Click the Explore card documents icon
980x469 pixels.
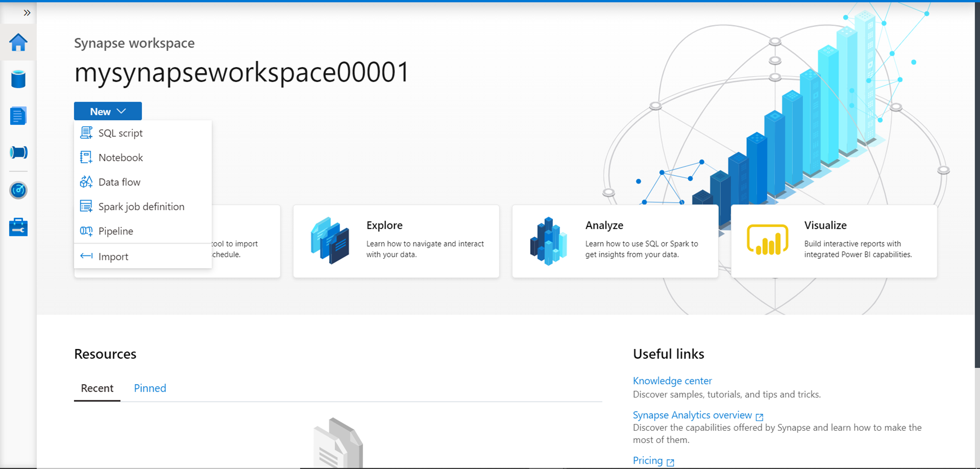[330, 241]
